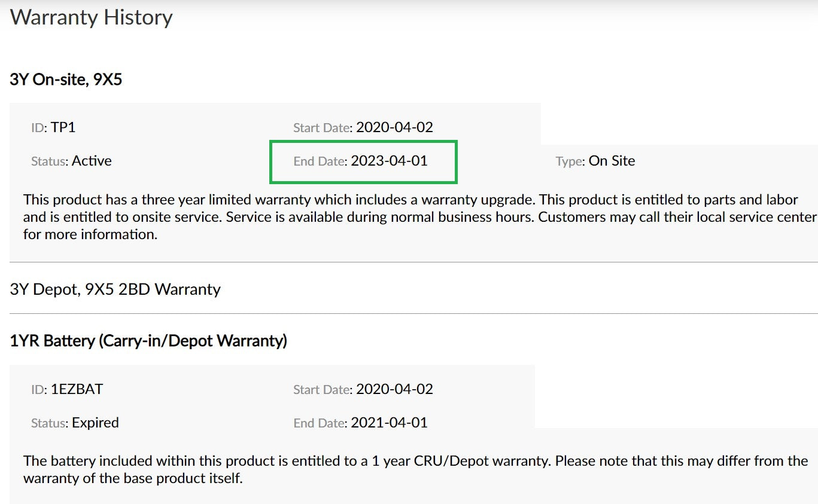Click the Active status value
The width and height of the screenshot is (818, 504).
[x=92, y=161]
